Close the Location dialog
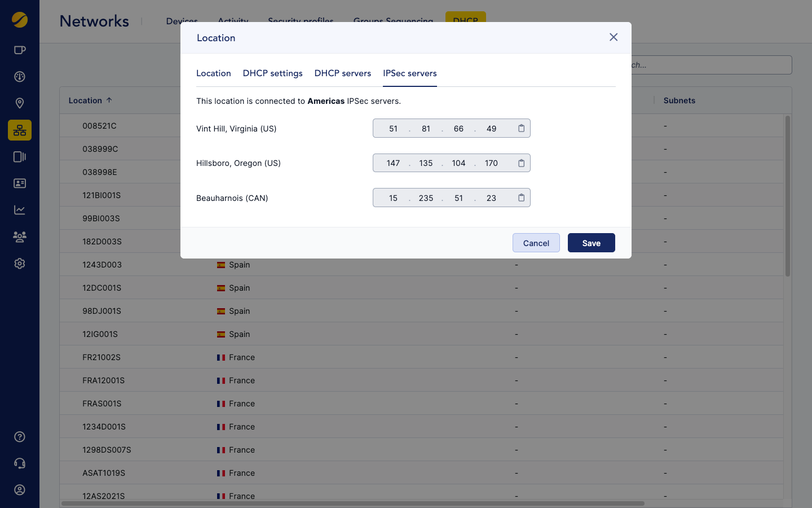The width and height of the screenshot is (812, 508). pyautogui.click(x=614, y=37)
